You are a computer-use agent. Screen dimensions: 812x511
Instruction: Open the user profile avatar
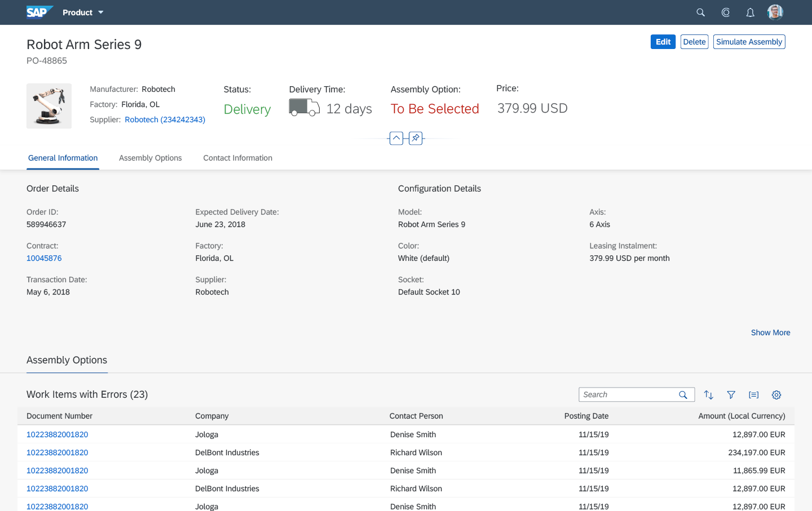pos(775,12)
